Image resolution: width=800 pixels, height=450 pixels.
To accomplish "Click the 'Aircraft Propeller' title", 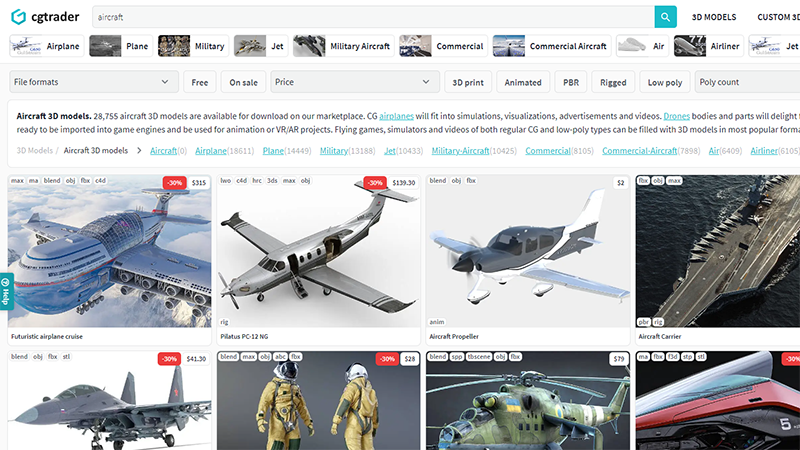I will click(454, 336).
